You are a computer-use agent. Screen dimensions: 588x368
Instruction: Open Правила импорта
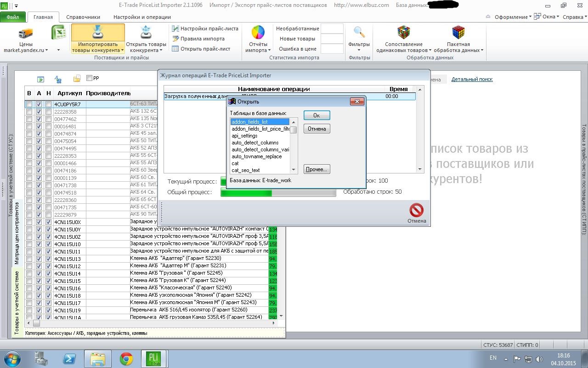(x=198, y=39)
